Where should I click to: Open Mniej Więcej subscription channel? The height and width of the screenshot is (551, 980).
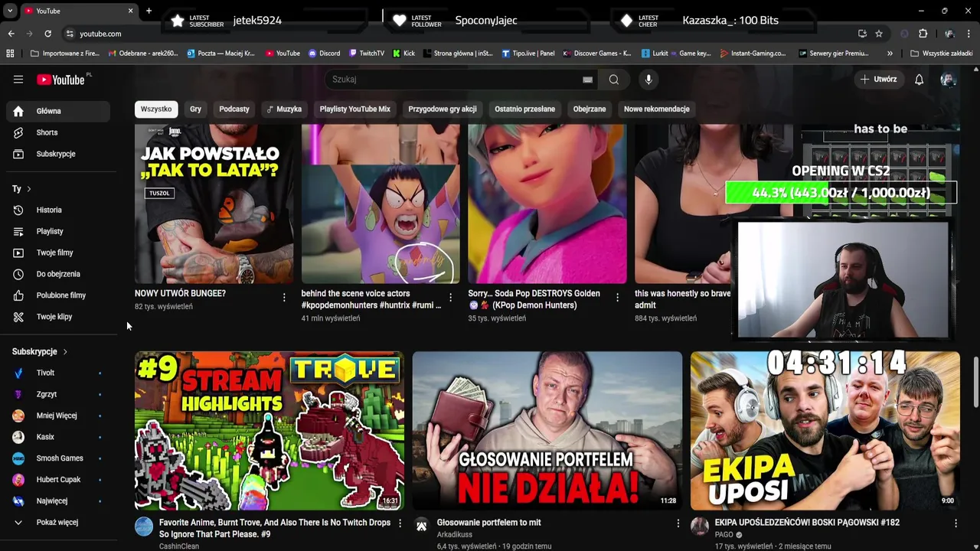[58, 416]
